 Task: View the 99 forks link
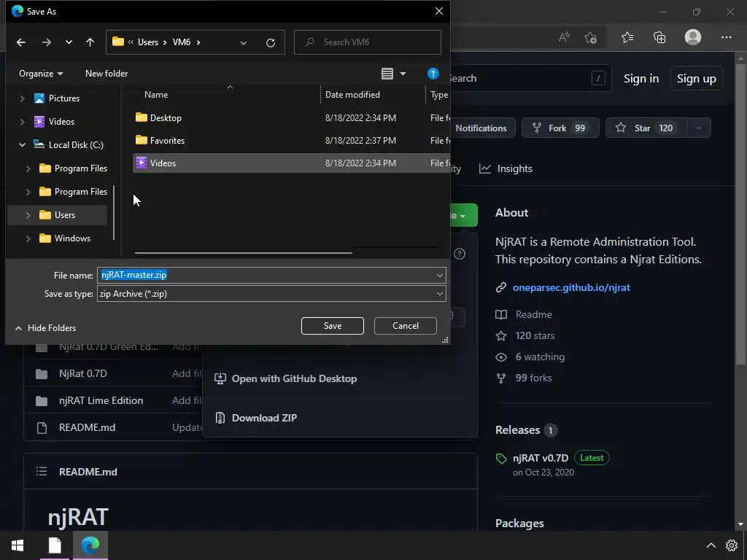pos(533,378)
